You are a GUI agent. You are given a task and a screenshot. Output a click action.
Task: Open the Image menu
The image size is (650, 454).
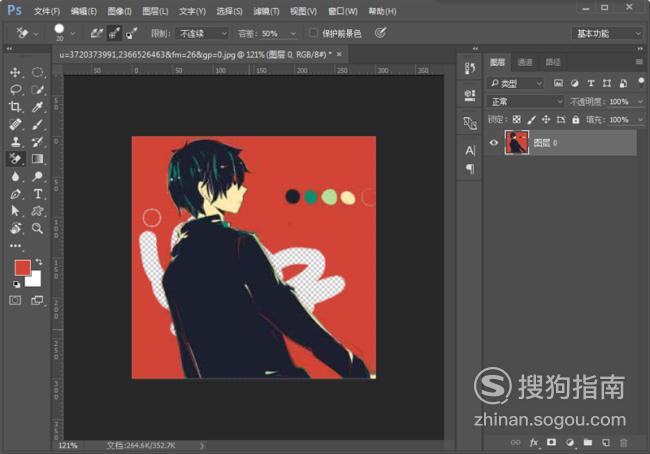(x=119, y=12)
